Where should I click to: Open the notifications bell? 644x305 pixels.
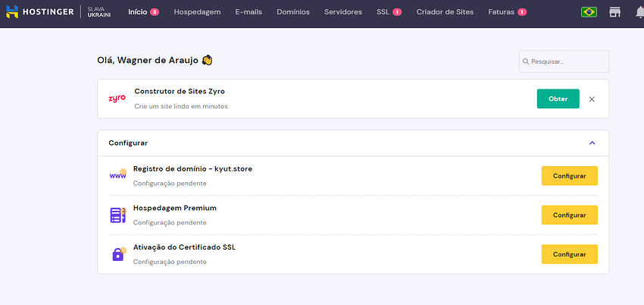640,12
